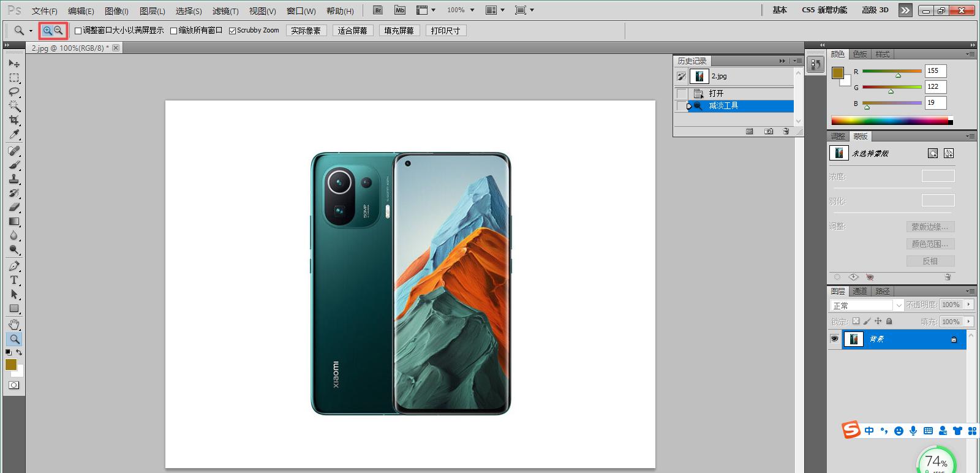Add a vector mask in Masks panel
The width and height of the screenshot is (980, 473).
pos(949,153)
